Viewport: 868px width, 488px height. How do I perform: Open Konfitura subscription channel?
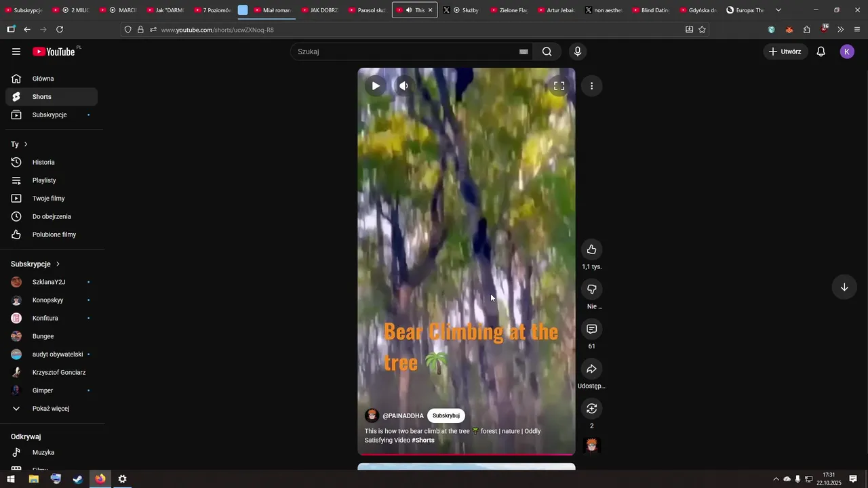tap(52, 319)
